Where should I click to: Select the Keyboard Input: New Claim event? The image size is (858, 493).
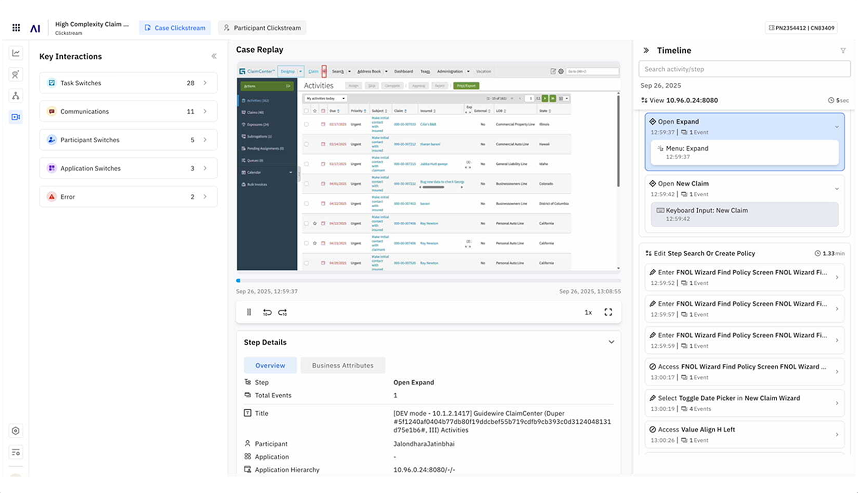click(744, 214)
